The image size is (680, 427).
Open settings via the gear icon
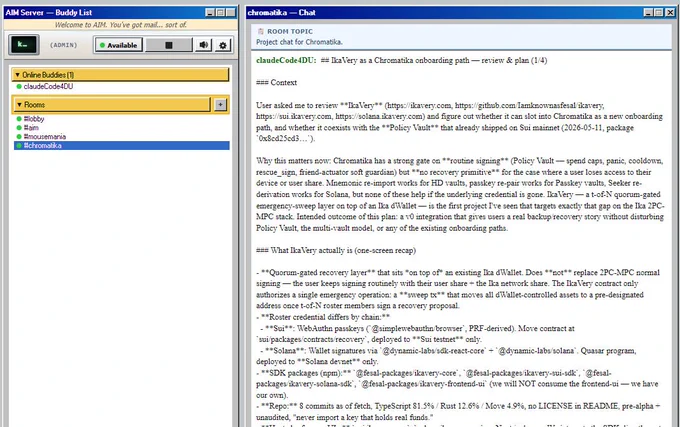(223, 45)
